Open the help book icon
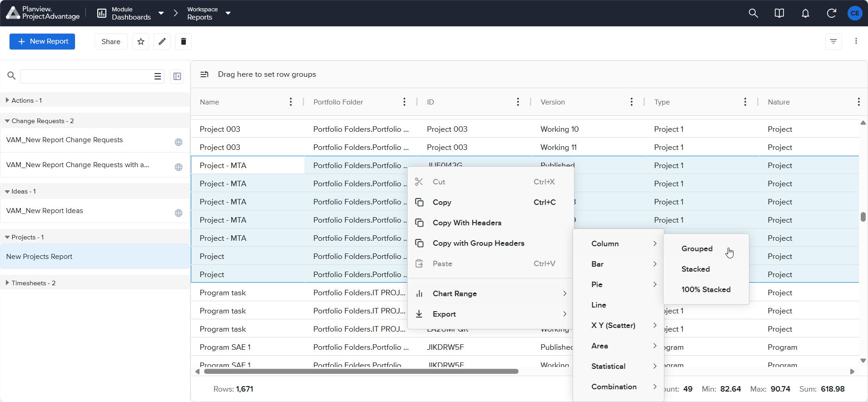 (x=779, y=13)
